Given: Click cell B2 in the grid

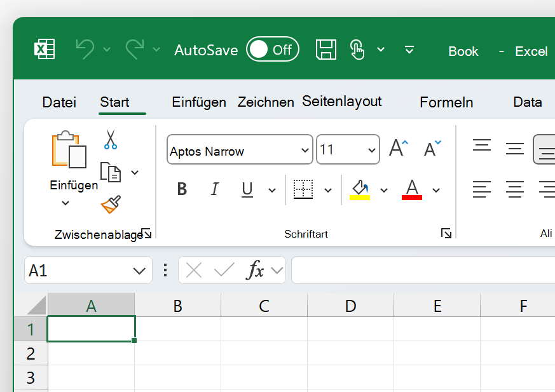Looking at the screenshot, I should [x=177, y=353].
